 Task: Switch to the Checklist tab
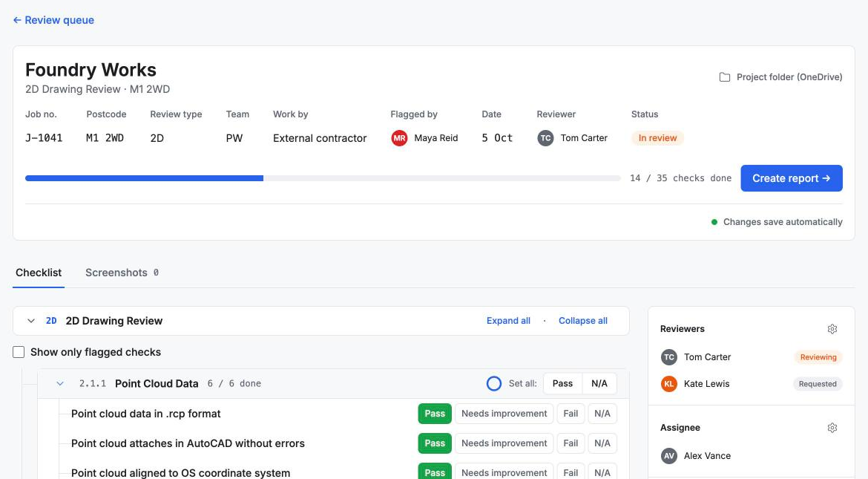click(39, 273)
